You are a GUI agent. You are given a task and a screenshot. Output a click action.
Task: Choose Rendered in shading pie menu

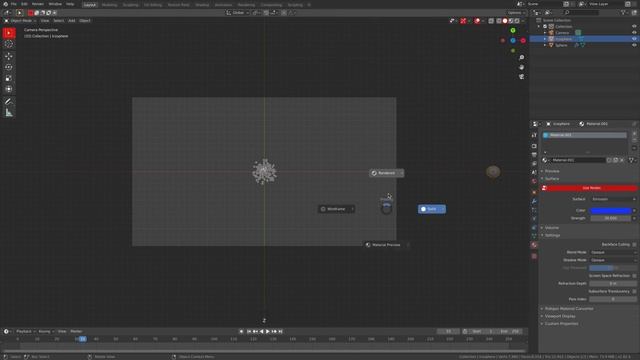tap(386, 173)
